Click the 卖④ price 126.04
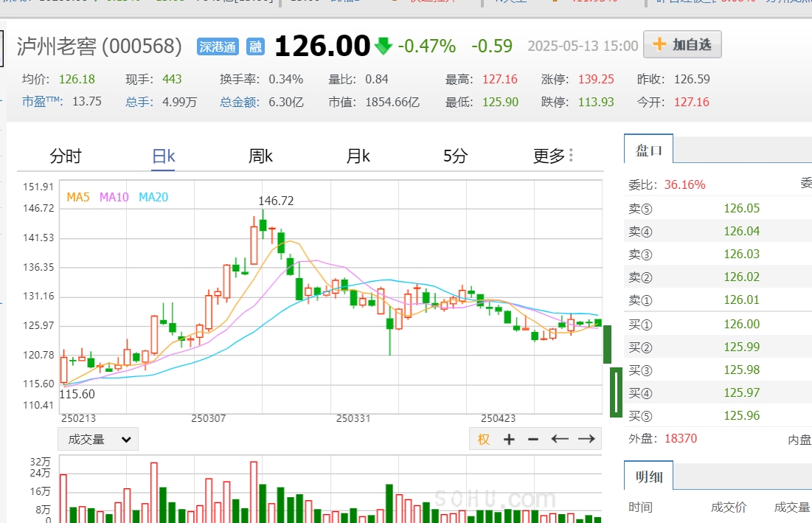812x523 pixels. click(x=742, y=231)
